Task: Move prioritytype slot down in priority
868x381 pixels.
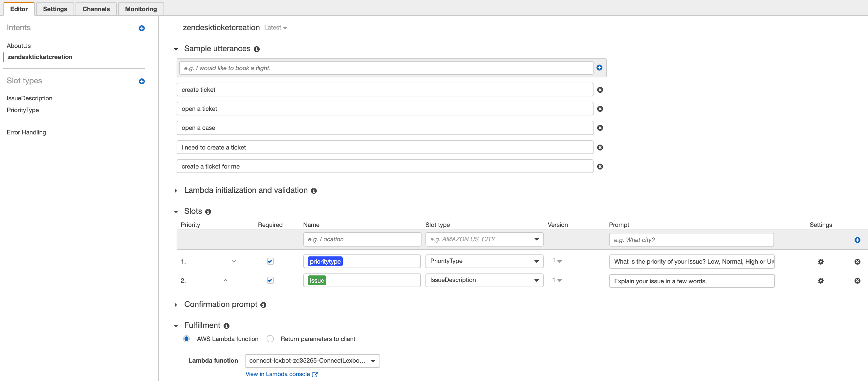Action: click(x=233, y=262)
